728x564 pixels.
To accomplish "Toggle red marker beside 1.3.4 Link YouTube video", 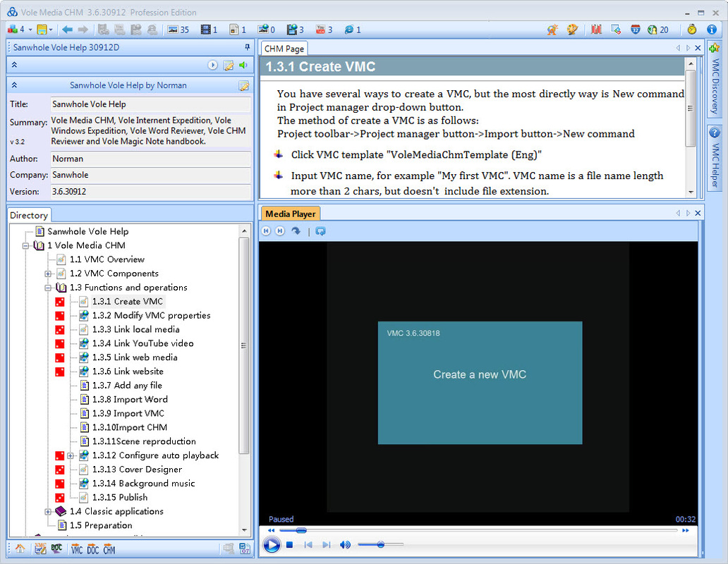I will pyautogui.click(x=60, y=344).
